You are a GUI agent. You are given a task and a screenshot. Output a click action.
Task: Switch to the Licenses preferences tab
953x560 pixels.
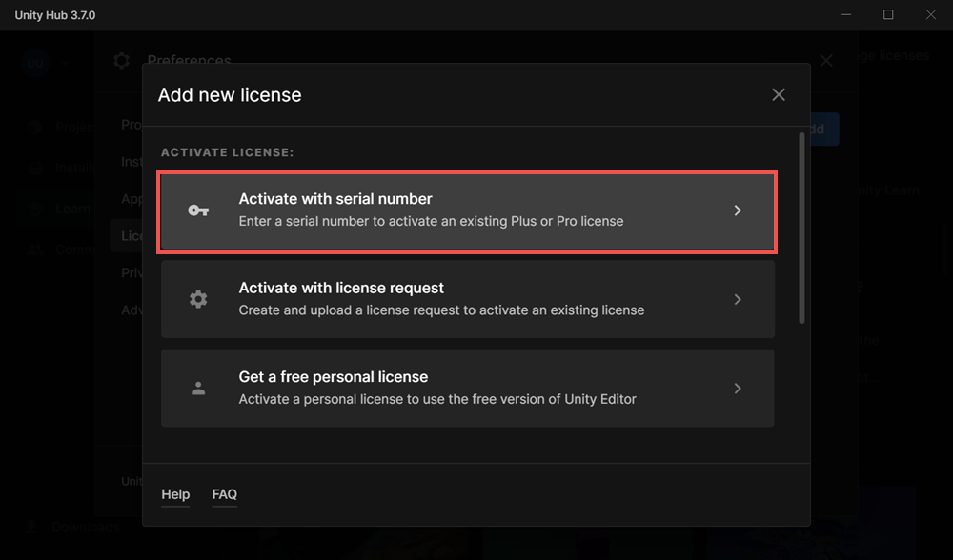click(132, 235)
